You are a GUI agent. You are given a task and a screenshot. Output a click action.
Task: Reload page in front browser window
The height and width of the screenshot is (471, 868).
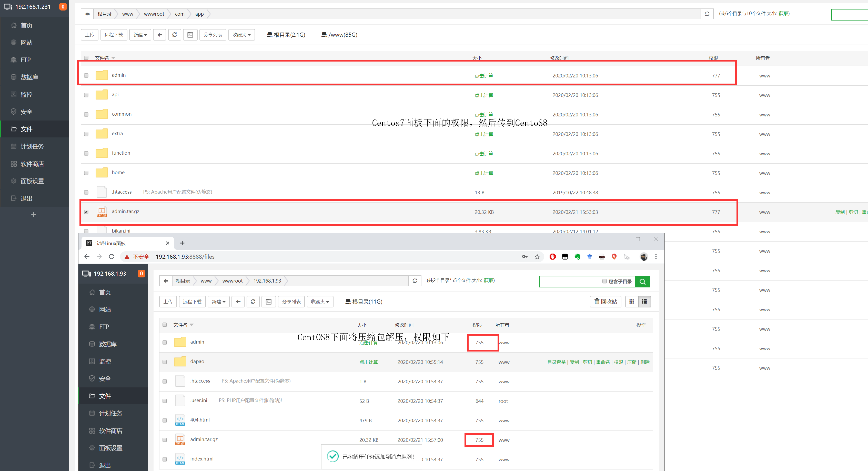[x=112, y=257]
